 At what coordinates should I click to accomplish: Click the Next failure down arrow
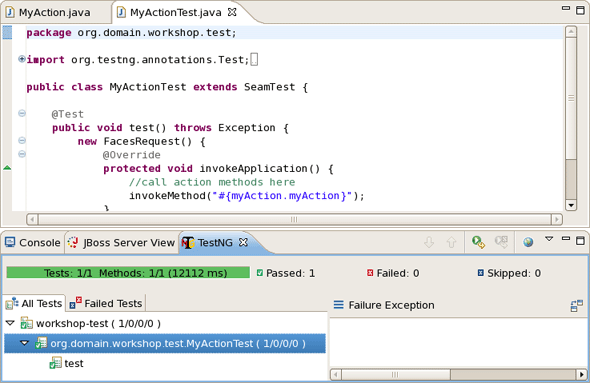(x=429, y=242)
